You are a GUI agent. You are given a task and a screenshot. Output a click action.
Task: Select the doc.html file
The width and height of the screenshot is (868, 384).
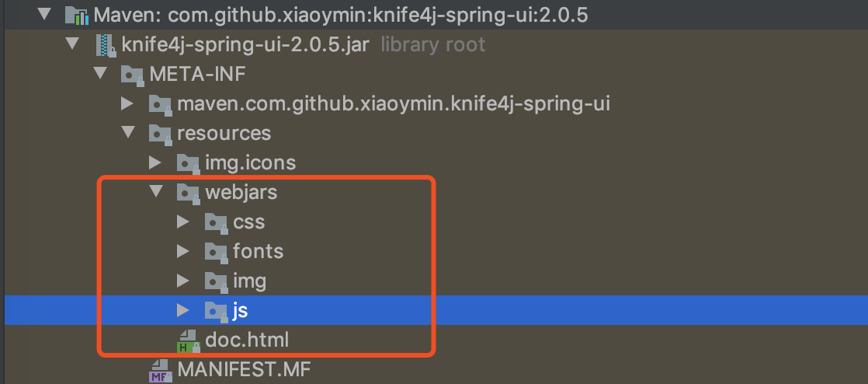click(x=247, y=340)
